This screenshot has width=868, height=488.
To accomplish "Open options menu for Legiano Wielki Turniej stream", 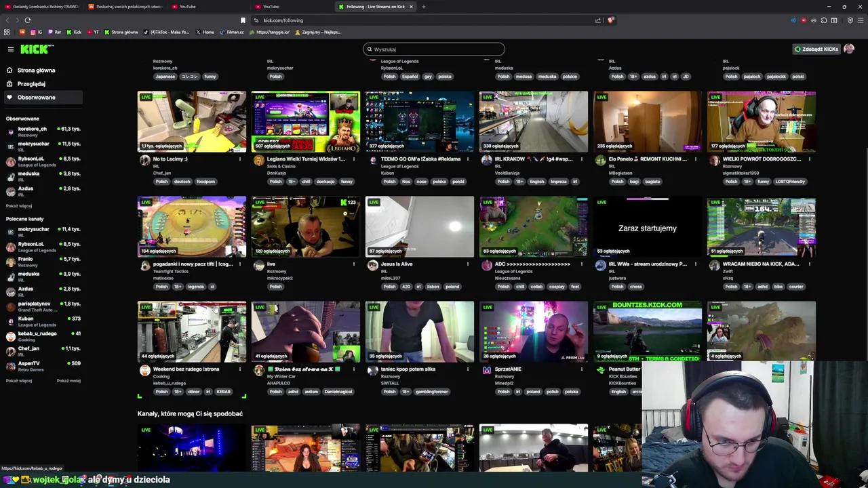I will (353, 159).
